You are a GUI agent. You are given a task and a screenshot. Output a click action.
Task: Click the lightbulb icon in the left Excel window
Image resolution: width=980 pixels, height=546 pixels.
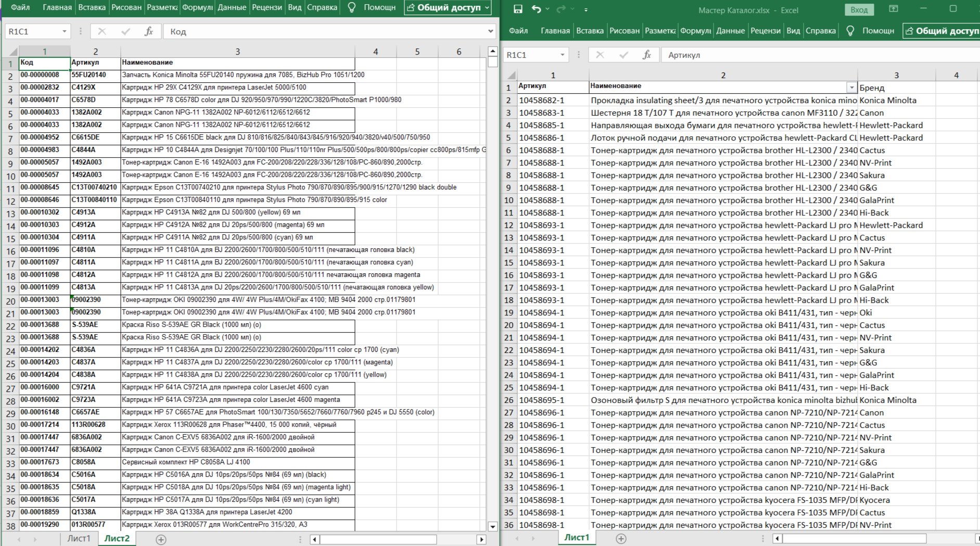[x=352, y=7]
